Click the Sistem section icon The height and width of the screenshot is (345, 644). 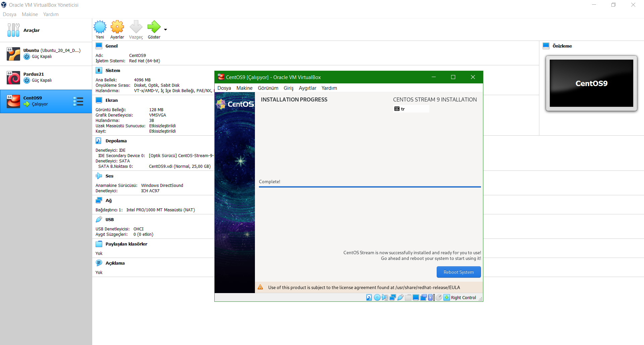click(x=99, y=70)
